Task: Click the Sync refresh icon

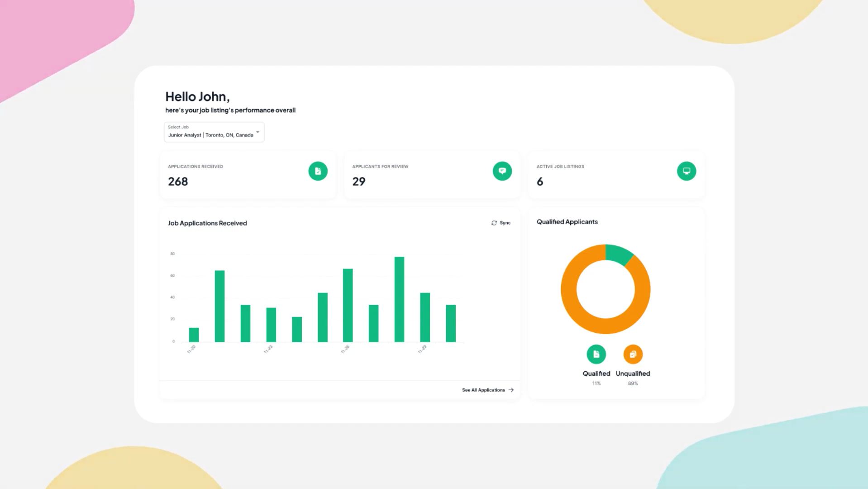Action: (x=494, y=223)
